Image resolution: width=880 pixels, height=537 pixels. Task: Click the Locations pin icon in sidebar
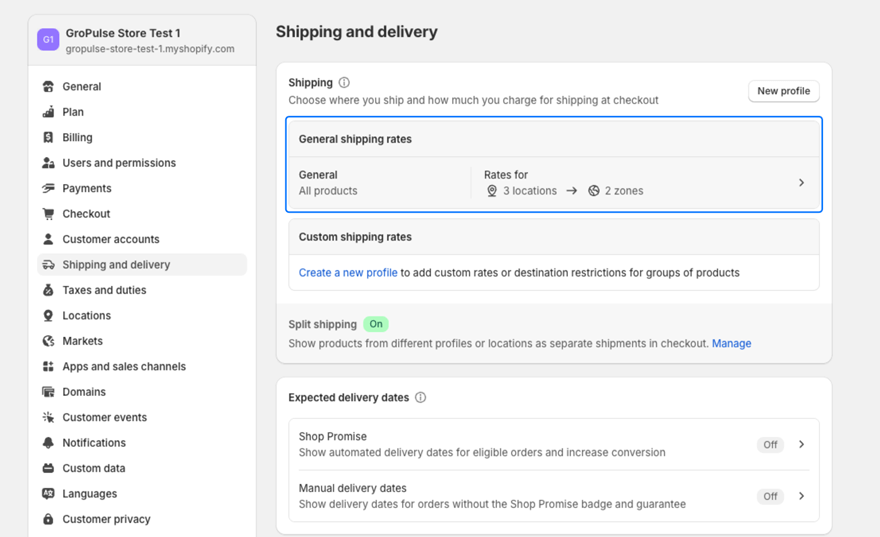click(x=48, y=316)
